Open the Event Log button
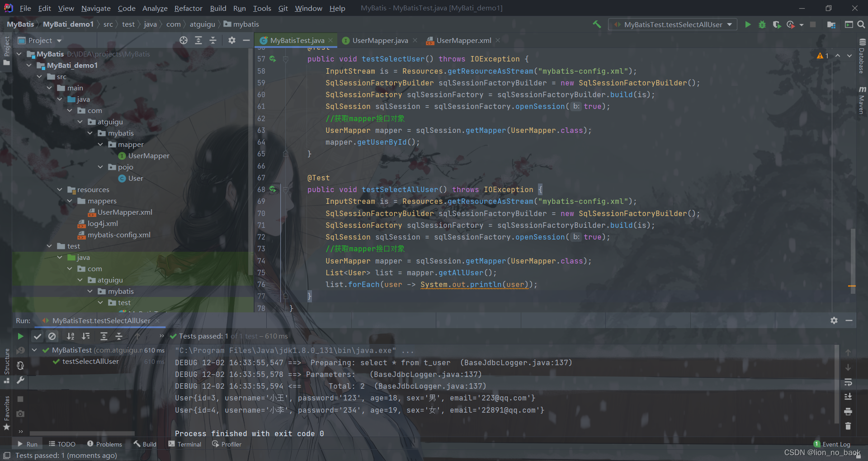The image size is (868, 461). pyautogui.click(x=832, y=444)
